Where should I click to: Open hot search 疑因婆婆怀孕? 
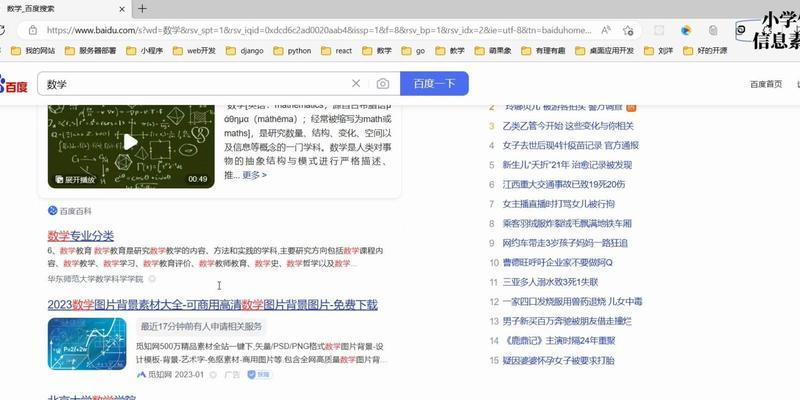pyautogui.click(x=558, y=360)
